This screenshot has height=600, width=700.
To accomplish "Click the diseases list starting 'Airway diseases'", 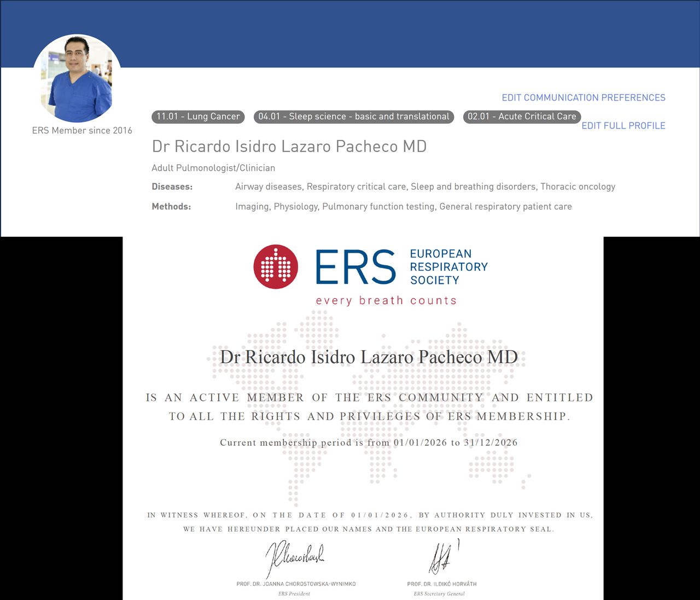I will 425,187.
